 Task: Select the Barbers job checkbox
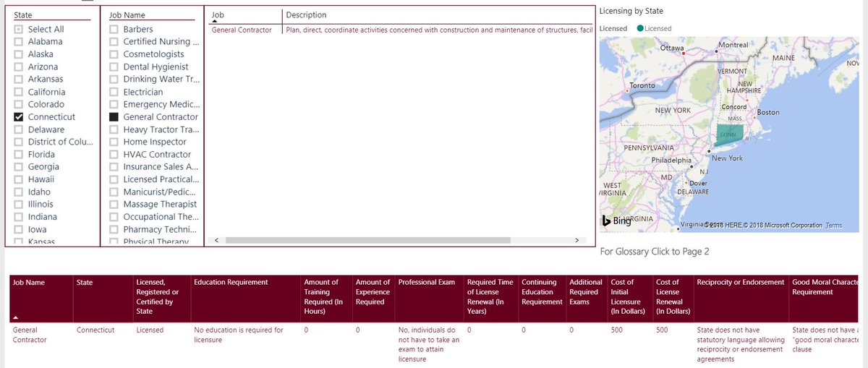pyautogui.click(x=114, y=29)
